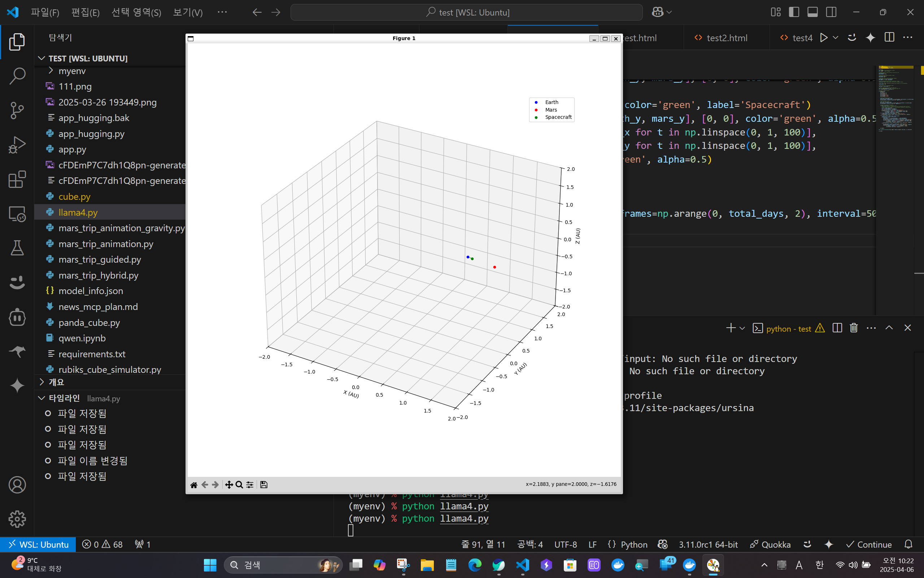Image resolution: width=924 pixels, height=578 pixels.
Task: Switch to test2.html editor tab
Action: [726, 38]
